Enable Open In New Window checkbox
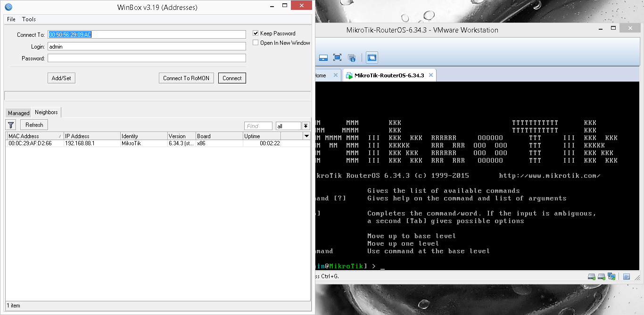Viewport: 644px width, 315px height. pyautogui.click(x=256, y=43)
